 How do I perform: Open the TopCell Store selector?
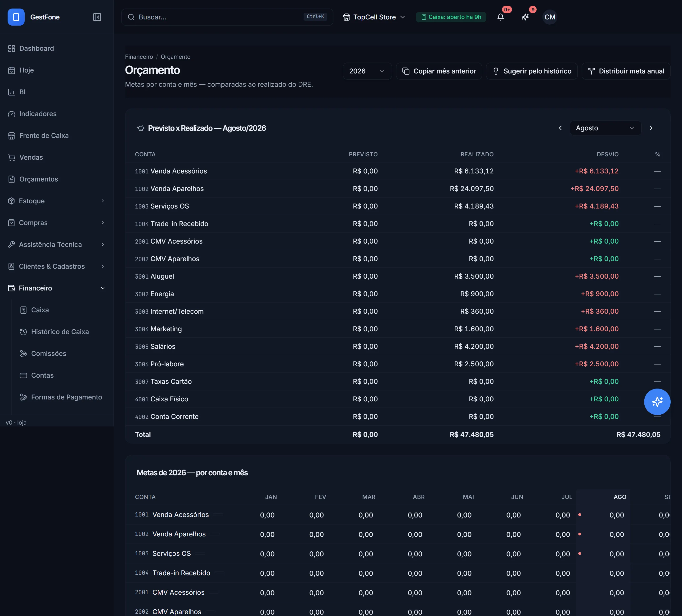click(374, 17)
